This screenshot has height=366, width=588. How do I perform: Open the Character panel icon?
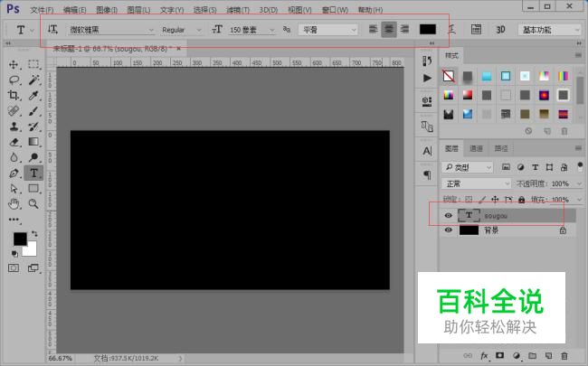coord(427,151)
